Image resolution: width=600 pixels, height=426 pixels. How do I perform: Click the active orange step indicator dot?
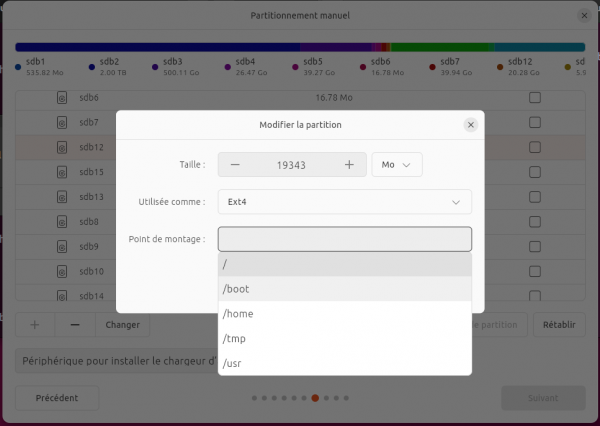pos(315,398)
